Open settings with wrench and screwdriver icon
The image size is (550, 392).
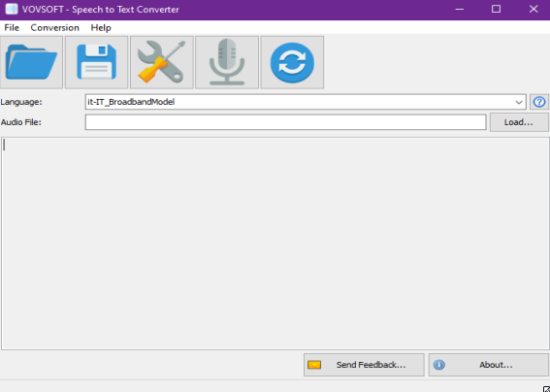(162, 62)
